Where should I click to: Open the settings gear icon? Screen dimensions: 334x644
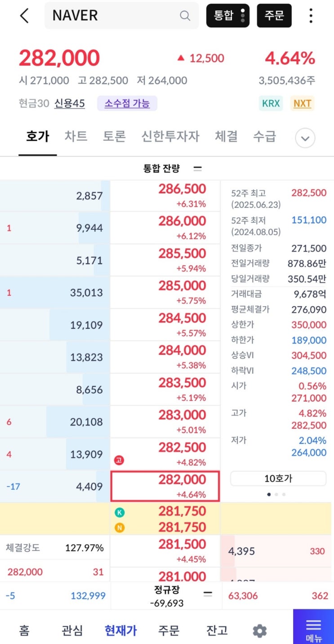pos(259,631)
